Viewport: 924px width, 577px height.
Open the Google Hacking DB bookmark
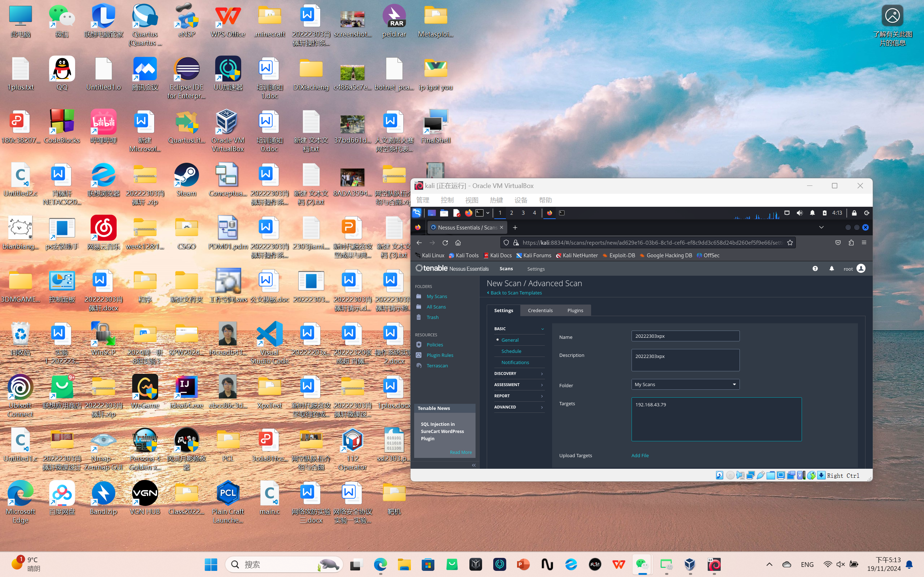[666, 255]
